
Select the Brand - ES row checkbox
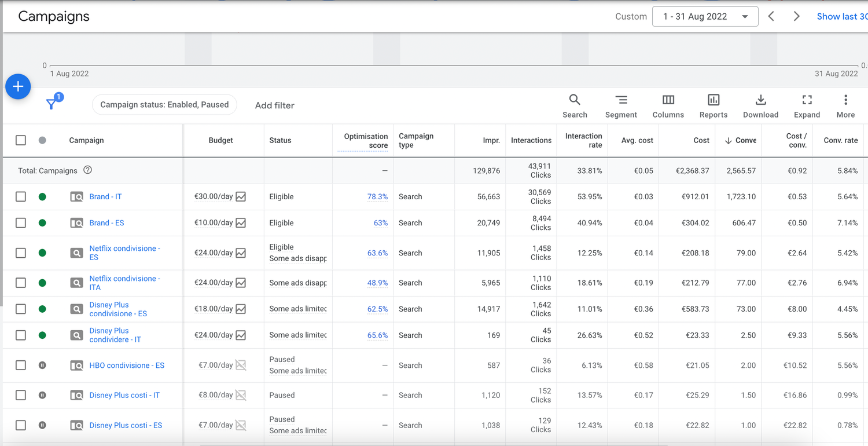pyautogui.click(x=21, y=223)
